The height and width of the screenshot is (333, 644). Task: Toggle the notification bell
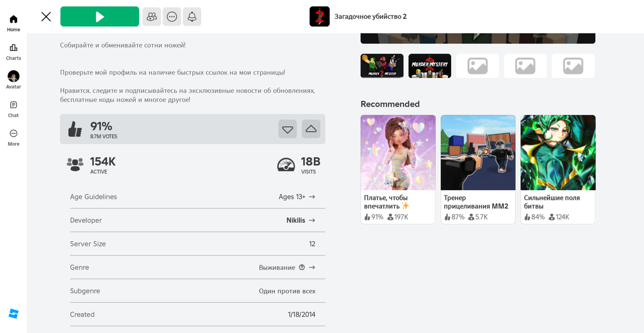192,17
